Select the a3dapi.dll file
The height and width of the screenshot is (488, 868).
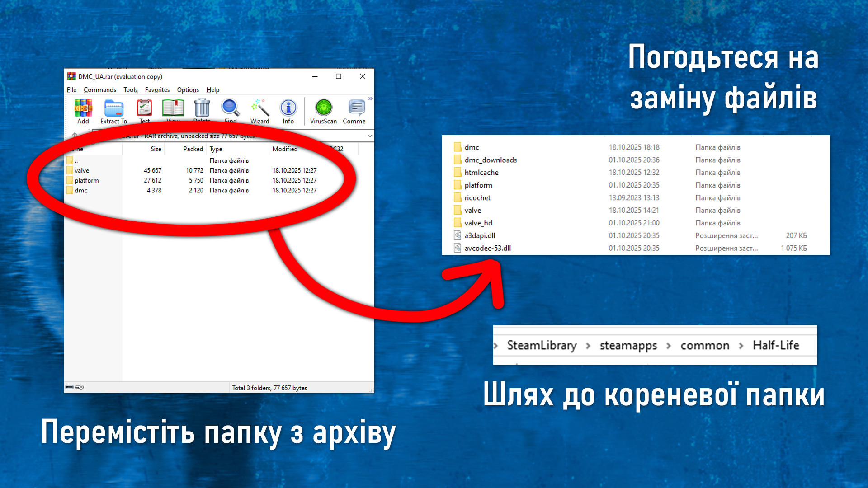coord(480,236)
